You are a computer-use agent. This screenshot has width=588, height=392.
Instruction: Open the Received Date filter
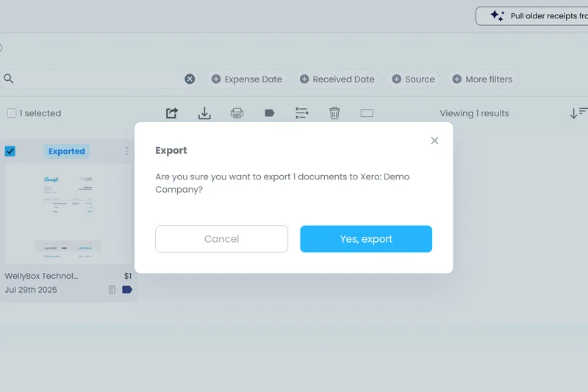pyautogui.click(x=337, y=79)
